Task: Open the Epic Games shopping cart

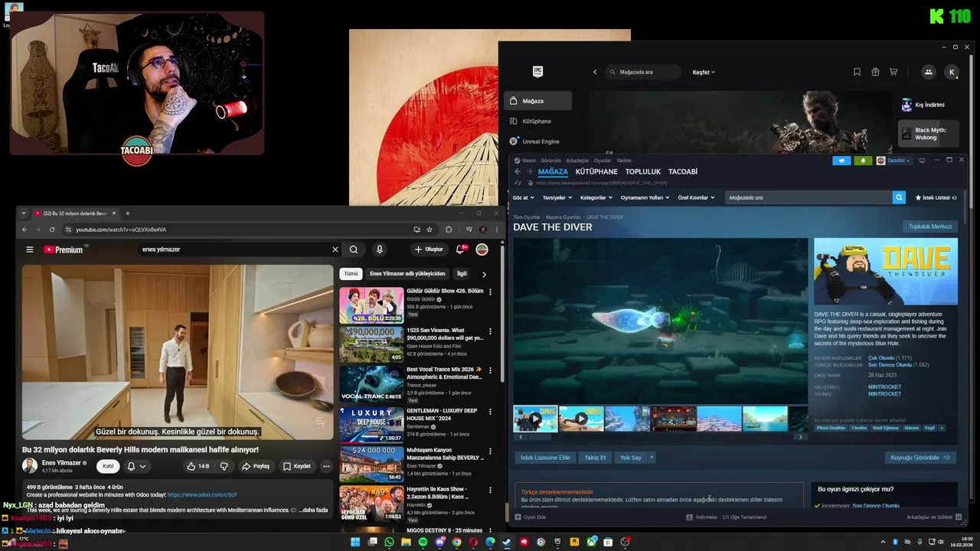Action: point(893,72)
